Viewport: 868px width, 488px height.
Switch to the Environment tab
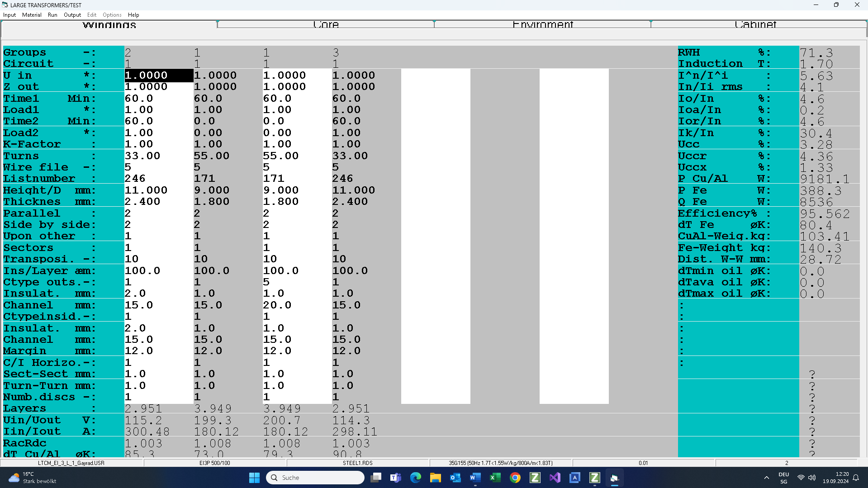(x=542, y=24)
